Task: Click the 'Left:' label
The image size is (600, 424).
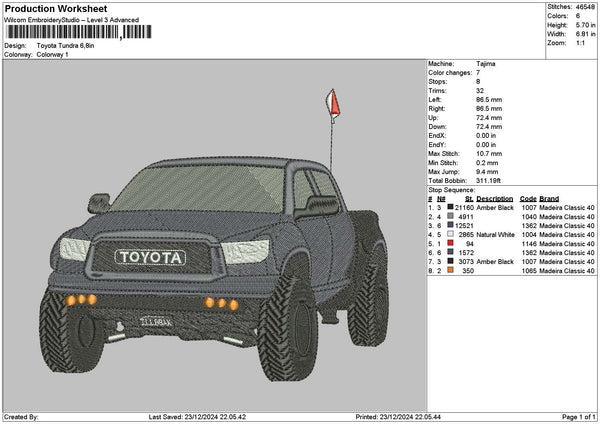Action: click(x=435, y=100)
